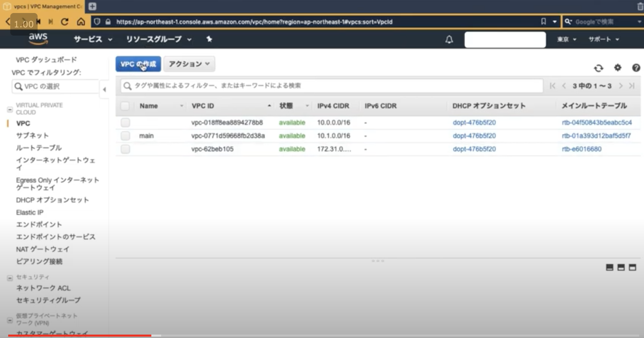Set details pane to half height
The width and height of the screenshot is (644, 338).
(x=621, y=268)
